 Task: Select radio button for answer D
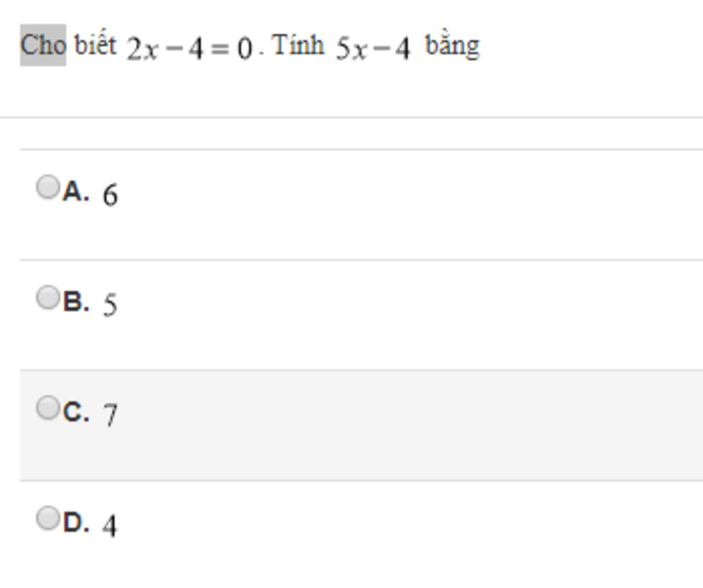[47, 518]
